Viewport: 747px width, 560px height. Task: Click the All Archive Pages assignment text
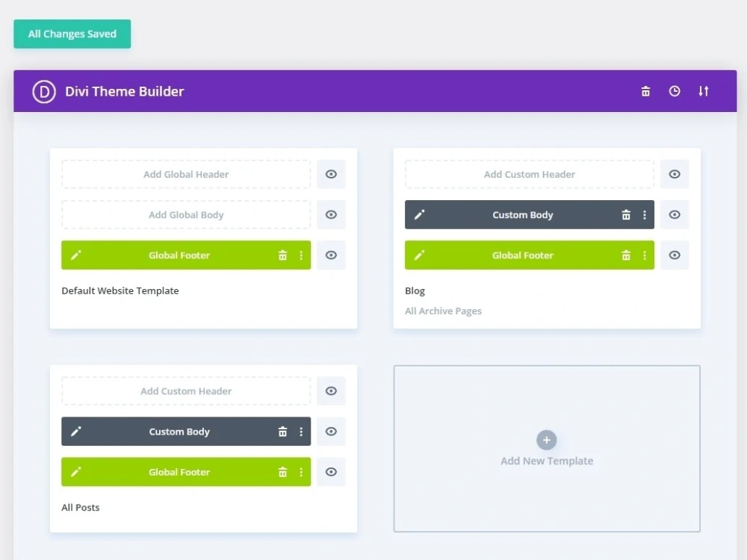(443, 311)
